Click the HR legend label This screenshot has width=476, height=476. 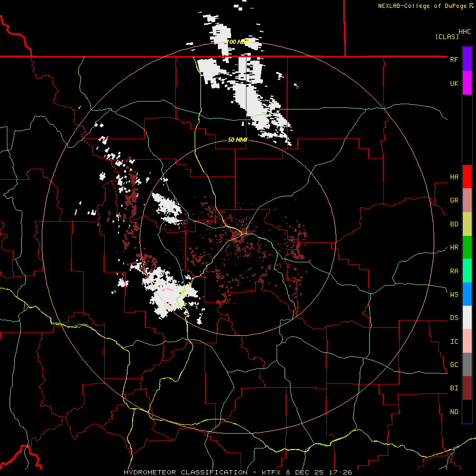[x=454, y=248]
